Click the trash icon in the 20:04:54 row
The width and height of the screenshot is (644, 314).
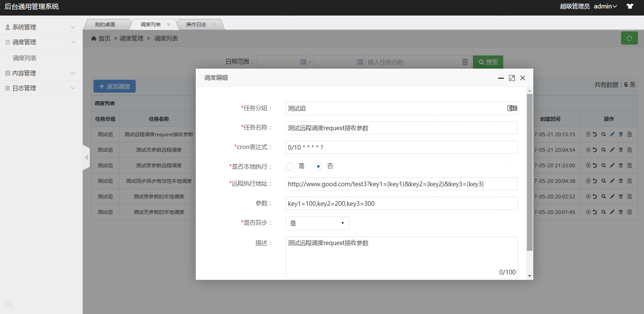pos(621,150)
